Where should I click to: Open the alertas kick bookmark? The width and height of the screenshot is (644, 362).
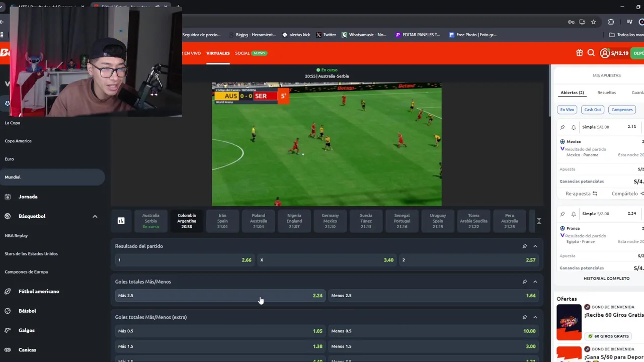click(x=296, y=35)
